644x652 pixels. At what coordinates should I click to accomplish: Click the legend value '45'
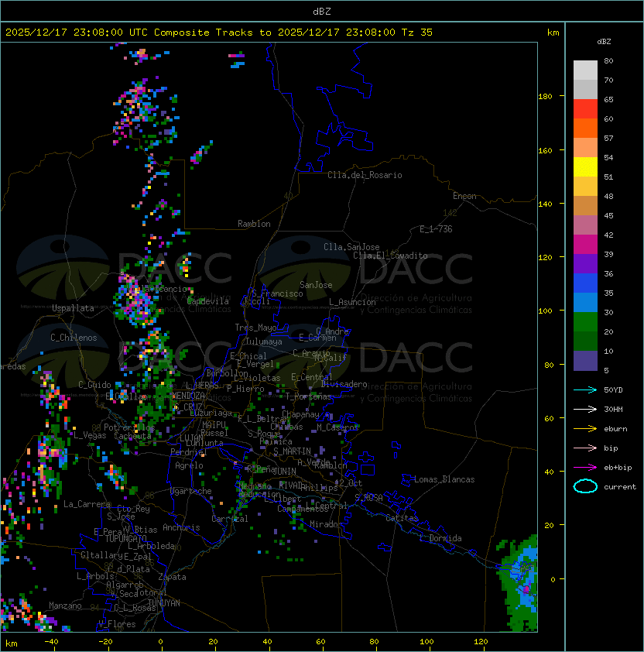click(608, 215)
